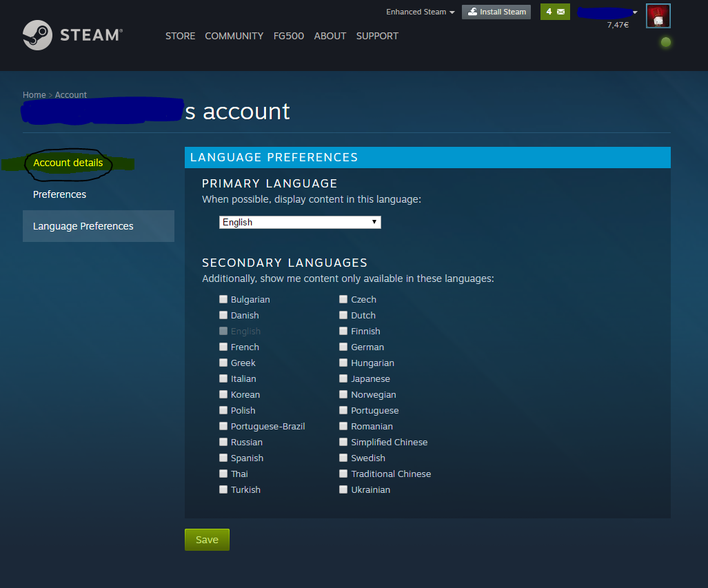Select Language Preferences sidebar item
Screen dimensions: 708x588
(99, 226)
